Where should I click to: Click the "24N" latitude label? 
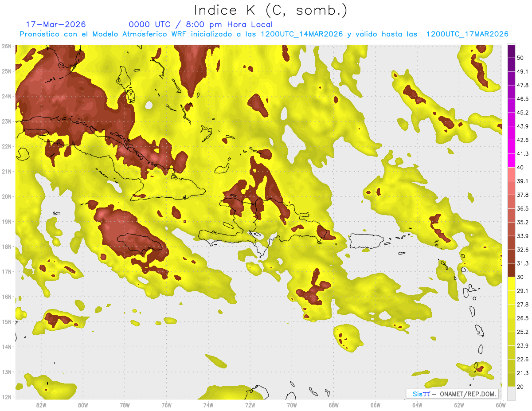click(7, 96)
